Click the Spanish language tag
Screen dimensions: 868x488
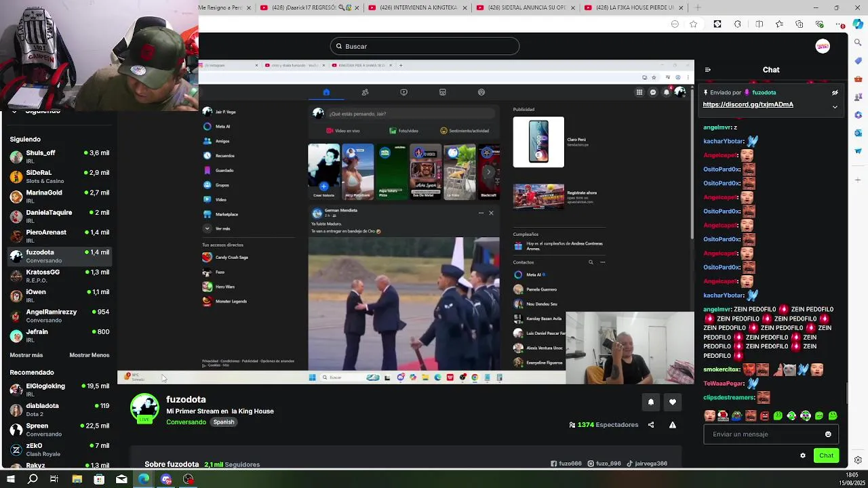[224, 422]
